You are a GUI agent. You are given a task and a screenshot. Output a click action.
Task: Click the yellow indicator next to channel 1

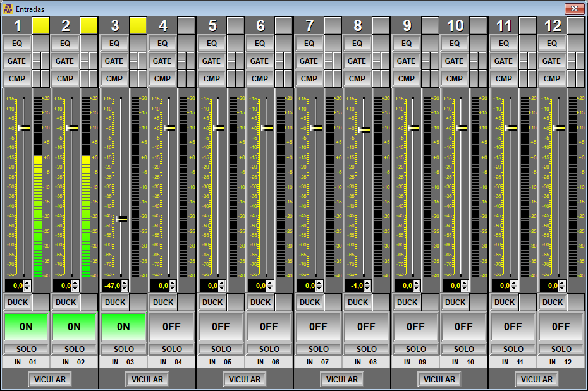click(x=40, y=25)
